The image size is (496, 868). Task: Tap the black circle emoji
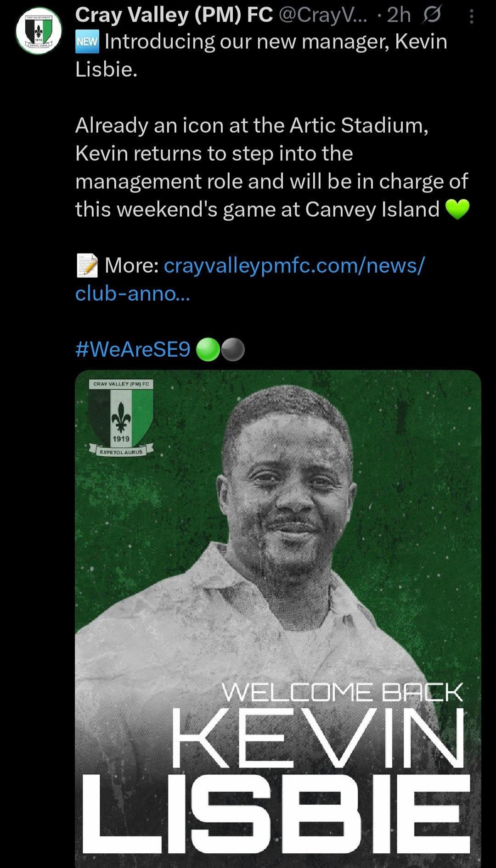[x=233, y=349]
